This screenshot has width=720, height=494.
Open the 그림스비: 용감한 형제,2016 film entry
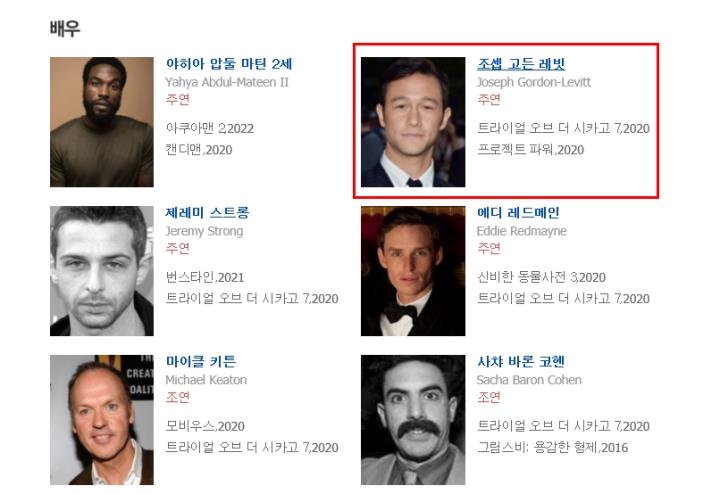click(552, 447)
